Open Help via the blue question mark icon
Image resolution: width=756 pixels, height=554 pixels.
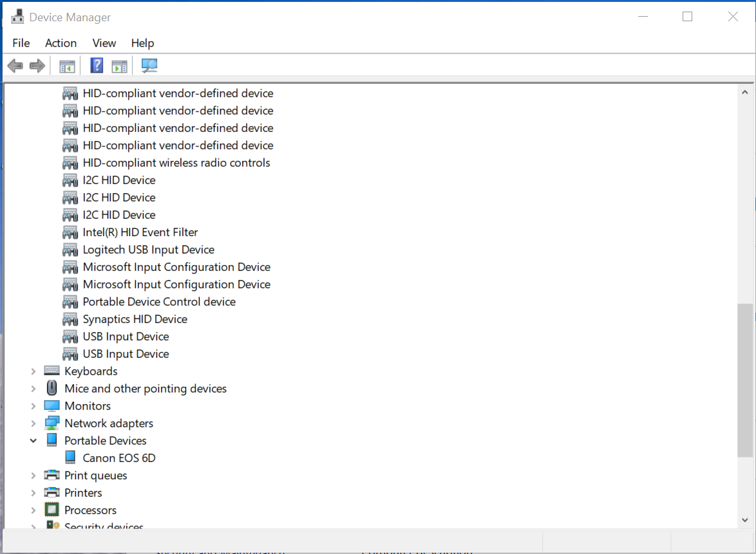pos(97,66)
